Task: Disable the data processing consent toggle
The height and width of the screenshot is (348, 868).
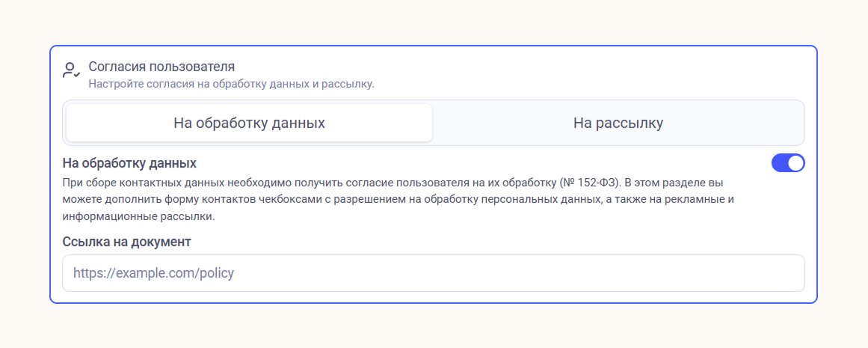Action: pyautogui.click(x=788, y=163)
